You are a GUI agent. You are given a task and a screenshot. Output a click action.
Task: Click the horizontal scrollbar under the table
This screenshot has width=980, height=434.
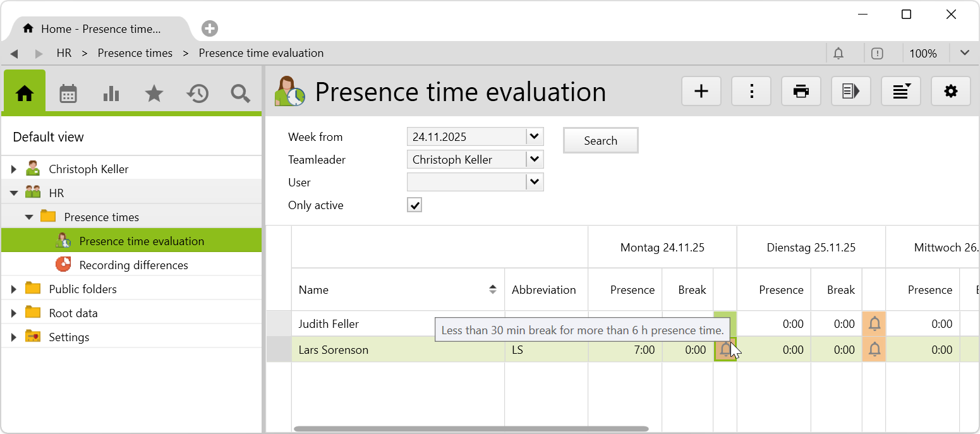coord(471,429)
